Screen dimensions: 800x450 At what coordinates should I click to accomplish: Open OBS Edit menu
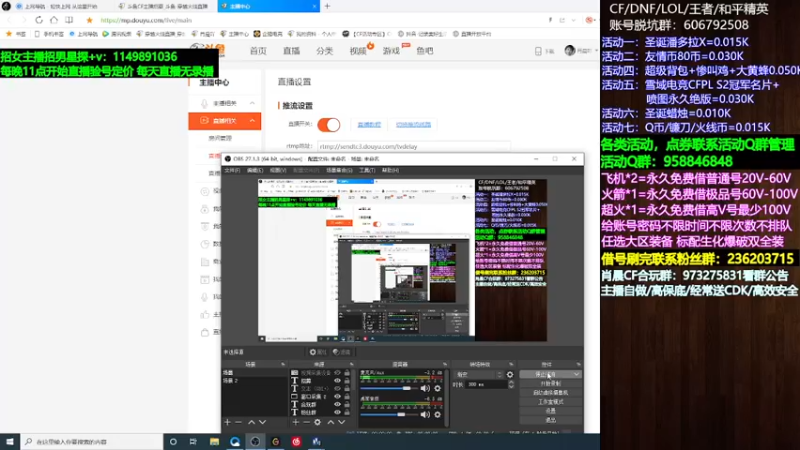pyautogui.click(x=255, y=170)
